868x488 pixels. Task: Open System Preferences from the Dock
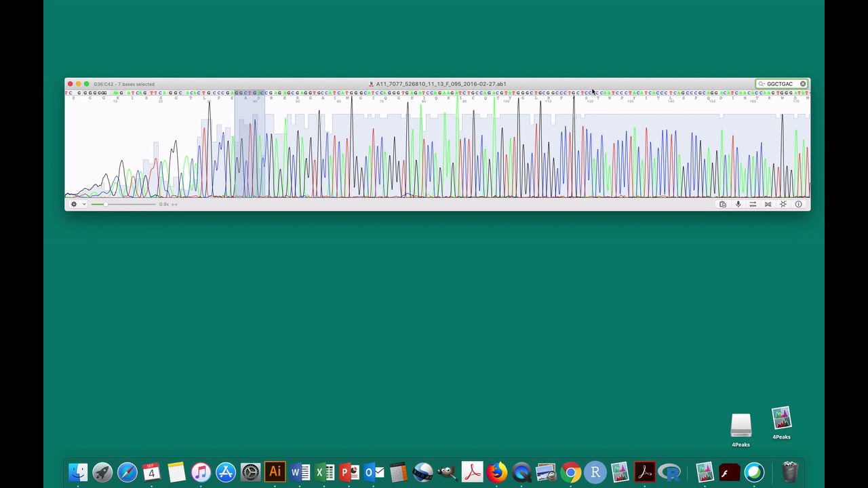tap(250, 472)
